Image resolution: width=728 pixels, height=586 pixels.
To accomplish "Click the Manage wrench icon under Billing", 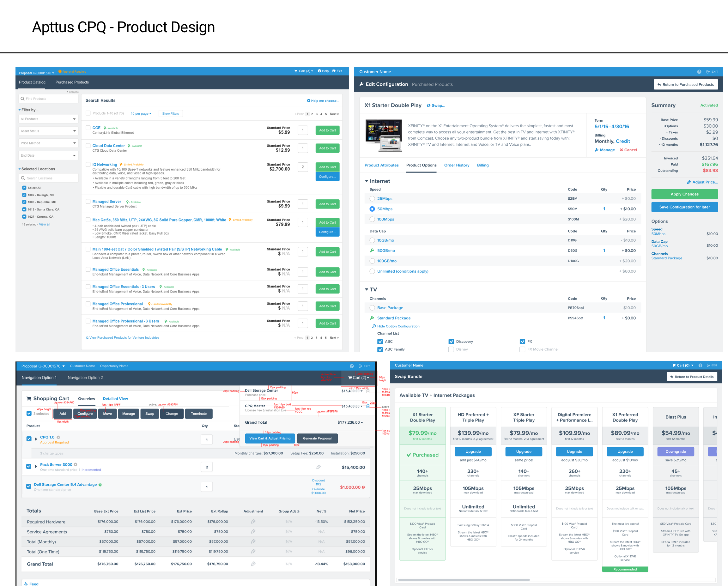I will pos(597,150).
